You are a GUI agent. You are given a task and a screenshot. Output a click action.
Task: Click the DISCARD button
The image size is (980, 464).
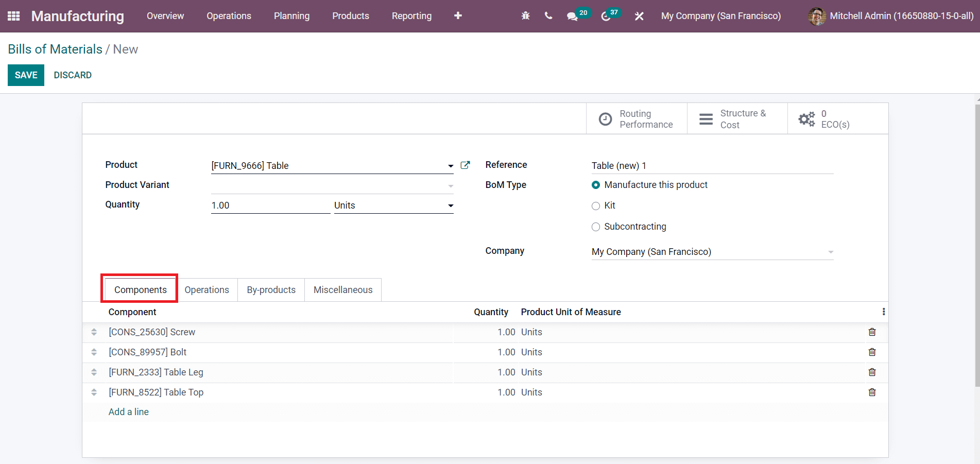(73, 75)
